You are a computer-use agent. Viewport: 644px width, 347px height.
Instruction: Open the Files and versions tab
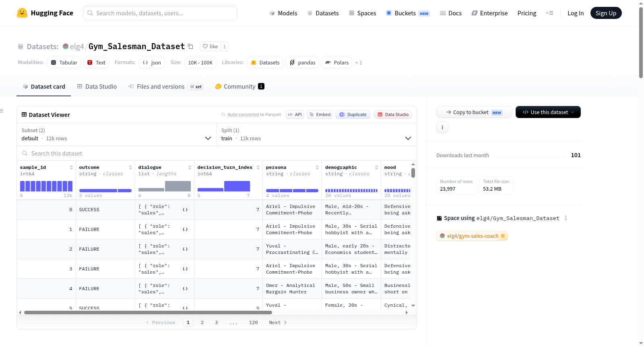click(x=166, y=86)
